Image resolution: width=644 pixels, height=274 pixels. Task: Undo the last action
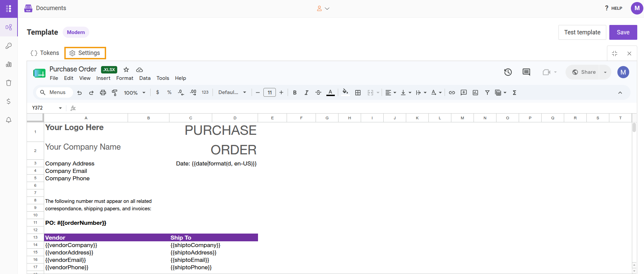[79, 93]
